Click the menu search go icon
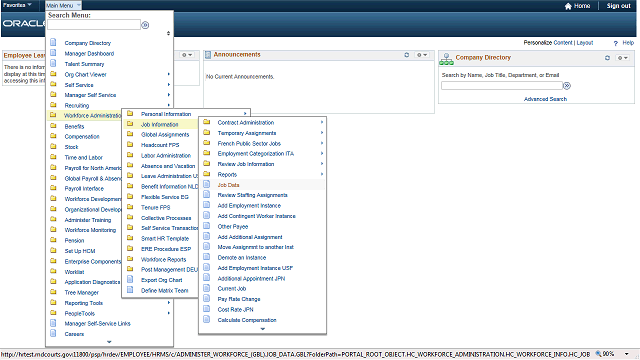640x360 pixels. tap(145, 25)
